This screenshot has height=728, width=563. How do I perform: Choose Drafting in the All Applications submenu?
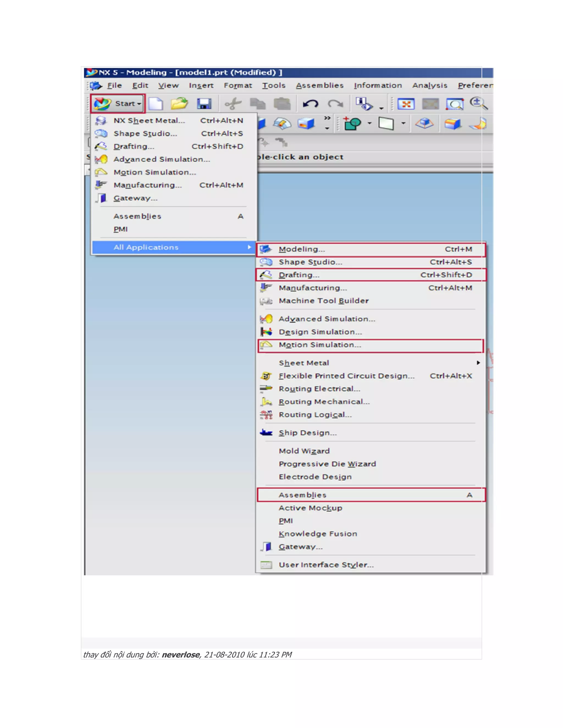coord(299,275)
